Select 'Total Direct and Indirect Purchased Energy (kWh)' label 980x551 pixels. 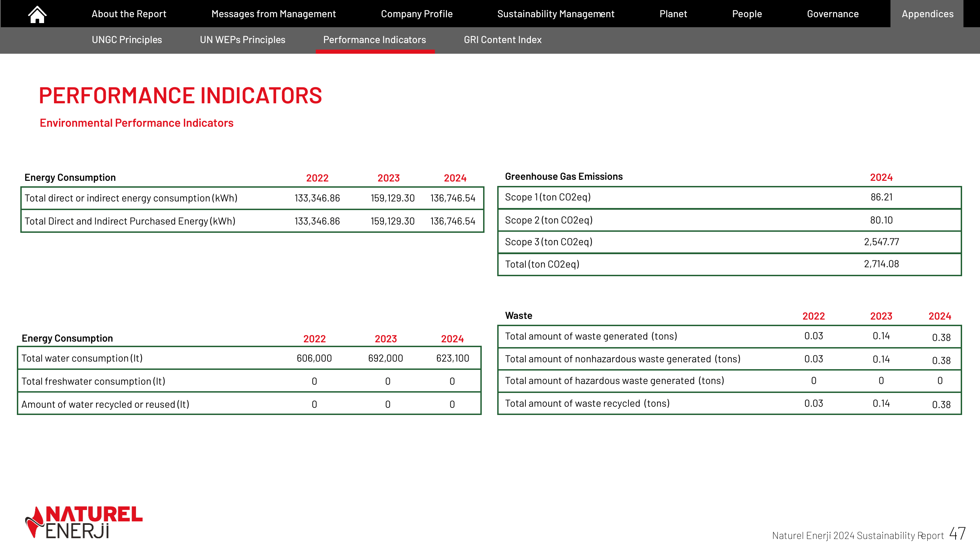130,221
